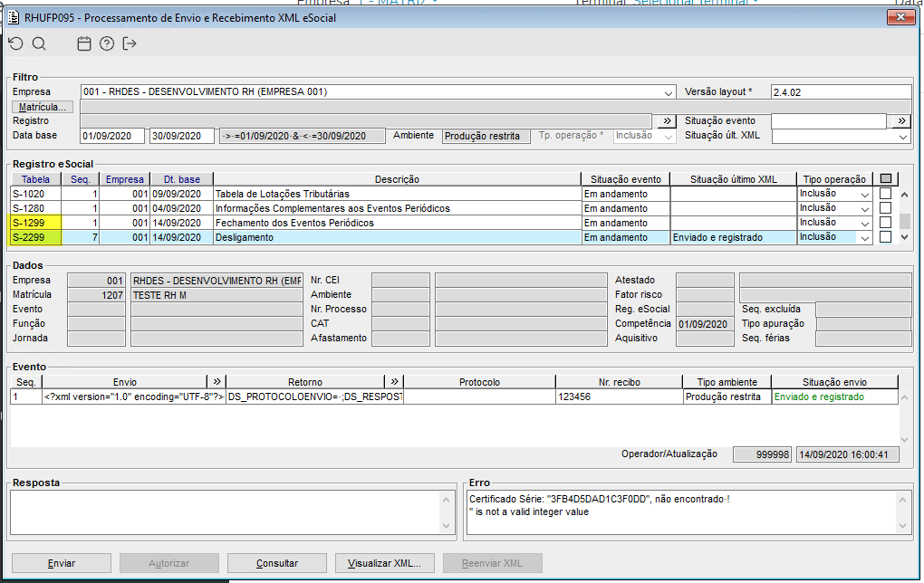Click the expand arrows next to Envio column
This screenshot has width=924, height=583.
(217, 382)
